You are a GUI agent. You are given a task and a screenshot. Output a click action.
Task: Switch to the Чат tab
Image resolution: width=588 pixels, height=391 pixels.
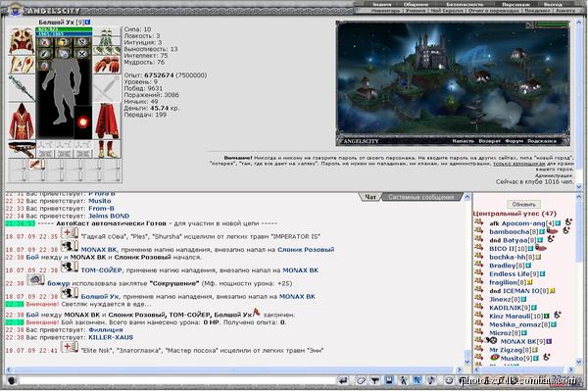click(370, 197)
